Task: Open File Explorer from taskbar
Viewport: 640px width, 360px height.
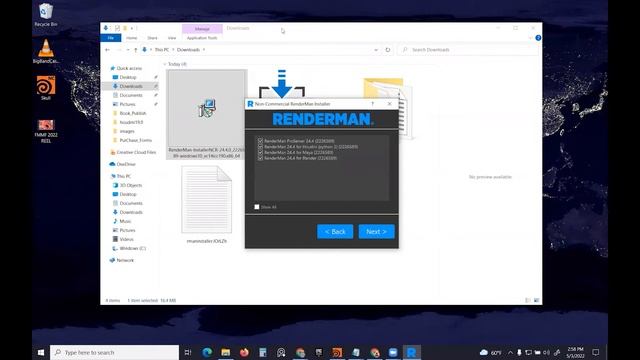Action: [x=225, y=352]
